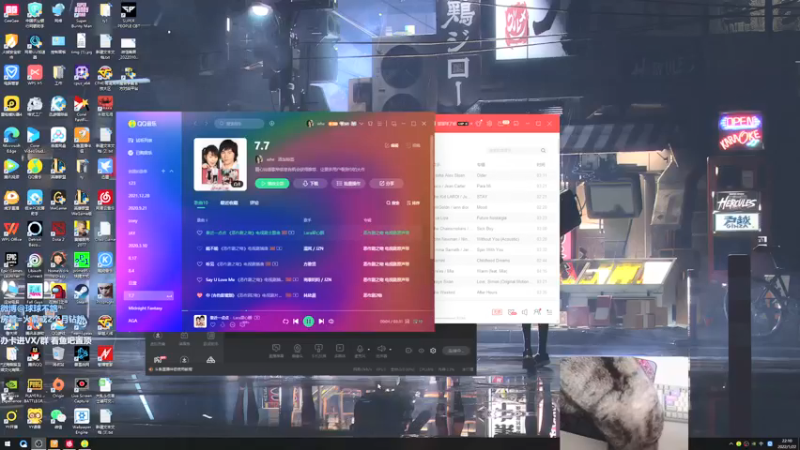Seek on the QQ Music playback progress bar
The height and width of the screenshot is (450, 800).
(x=308, y=311)
